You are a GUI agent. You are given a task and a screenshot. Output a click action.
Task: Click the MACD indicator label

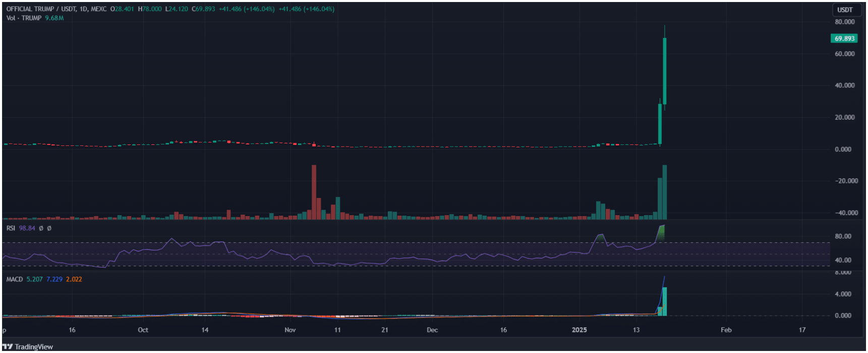[15, 279]
